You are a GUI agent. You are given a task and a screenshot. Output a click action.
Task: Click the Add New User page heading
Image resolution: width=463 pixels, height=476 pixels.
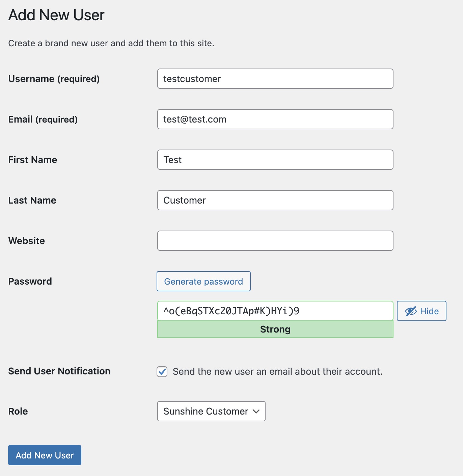tap(56, 15)
